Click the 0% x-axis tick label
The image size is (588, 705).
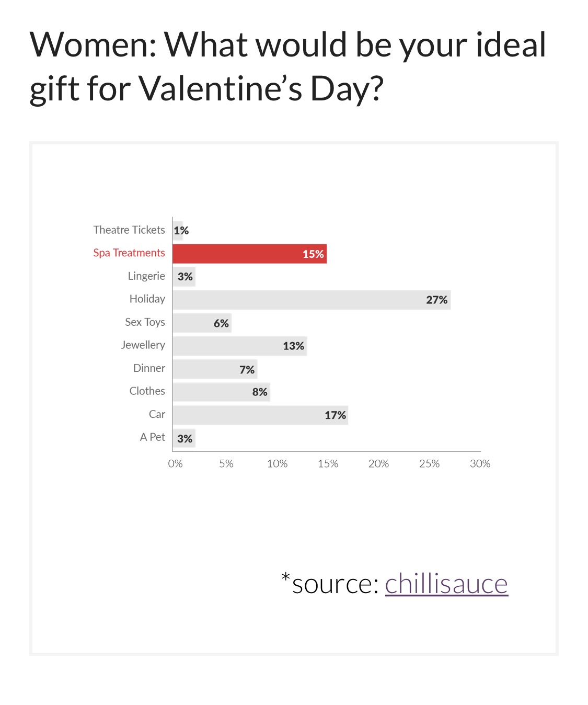coord(175,463)
